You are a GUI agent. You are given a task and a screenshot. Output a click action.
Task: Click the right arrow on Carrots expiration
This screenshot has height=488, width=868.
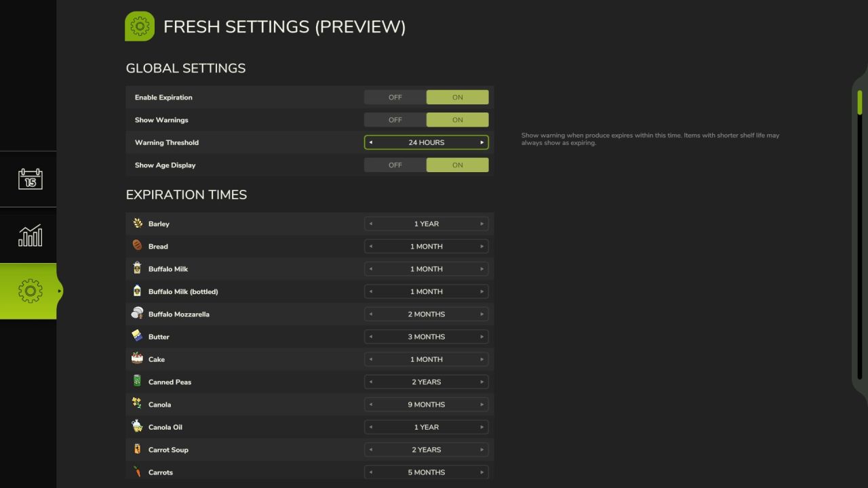(x=482, y=472)
